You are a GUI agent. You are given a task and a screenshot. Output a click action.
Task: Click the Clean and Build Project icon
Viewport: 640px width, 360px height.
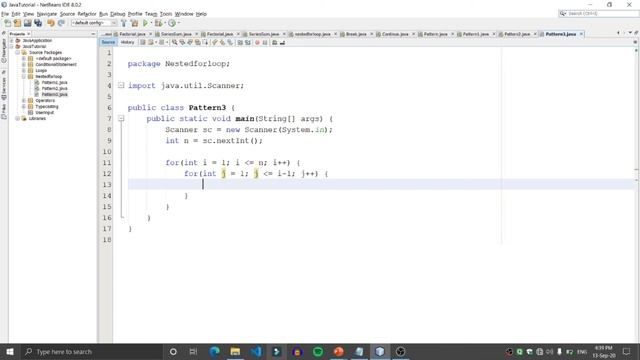pos(134,23)
